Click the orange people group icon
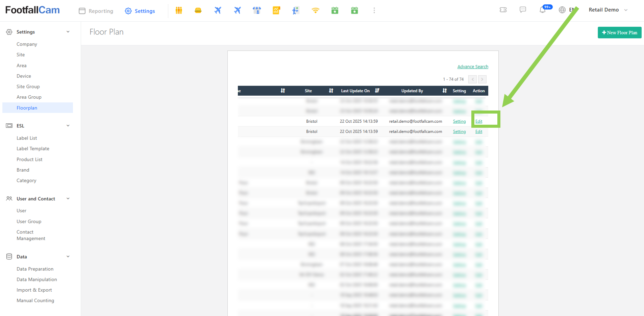The image size is (644, 316). pos(179,10)
